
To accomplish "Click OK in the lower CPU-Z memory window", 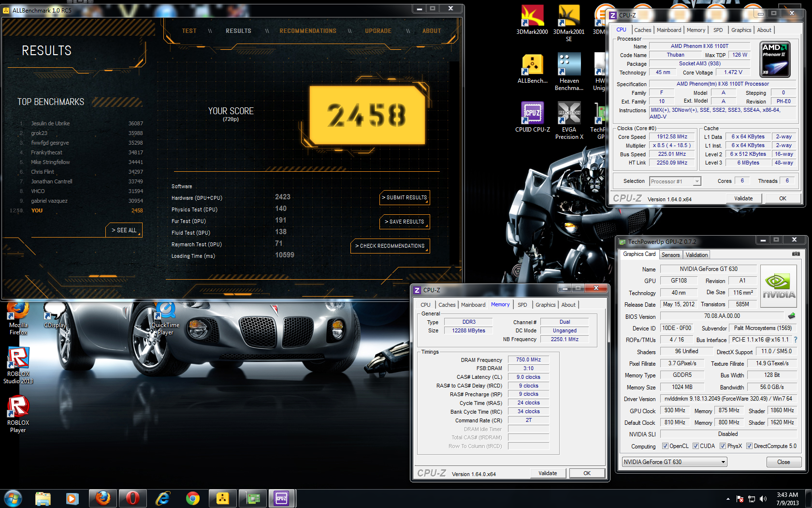I will click(587, 473).
